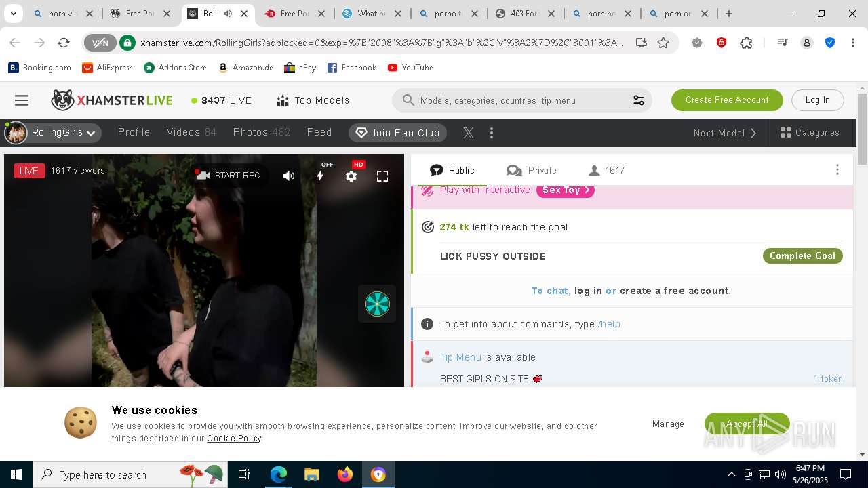Reload the current page
The width and height of the screenshot is (868, 488).
point(64,43)
